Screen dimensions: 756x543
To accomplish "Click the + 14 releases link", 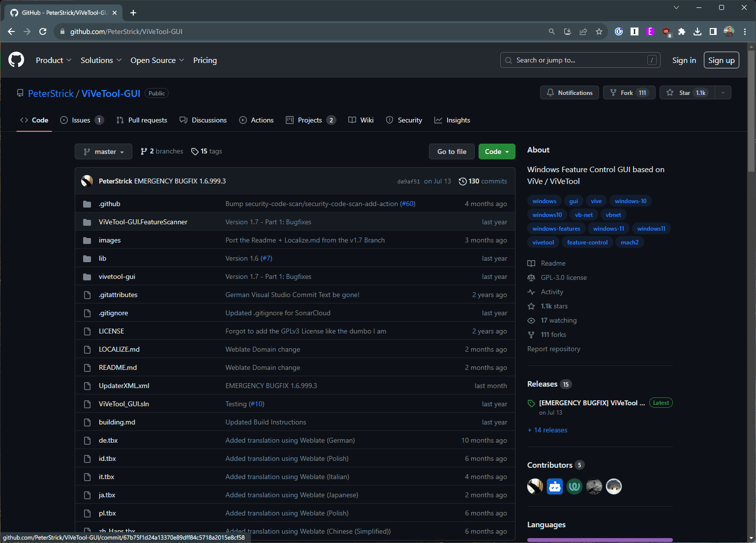I will 547,430.
